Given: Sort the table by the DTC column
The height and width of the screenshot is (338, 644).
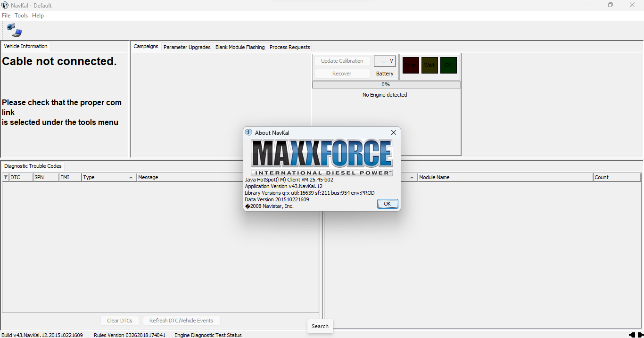Looking at the screenshot, I should pos(21,177).
